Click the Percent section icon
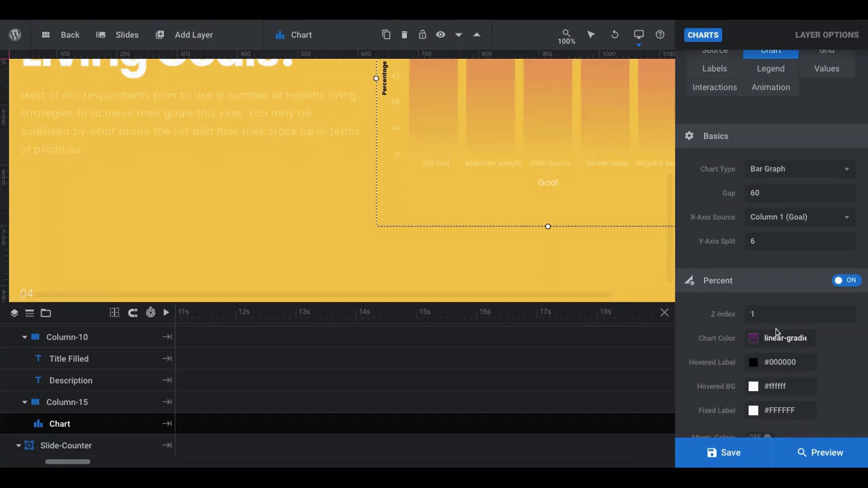This screenshot has width=868, height=488. pyautogui.click(x=689, y=281)
